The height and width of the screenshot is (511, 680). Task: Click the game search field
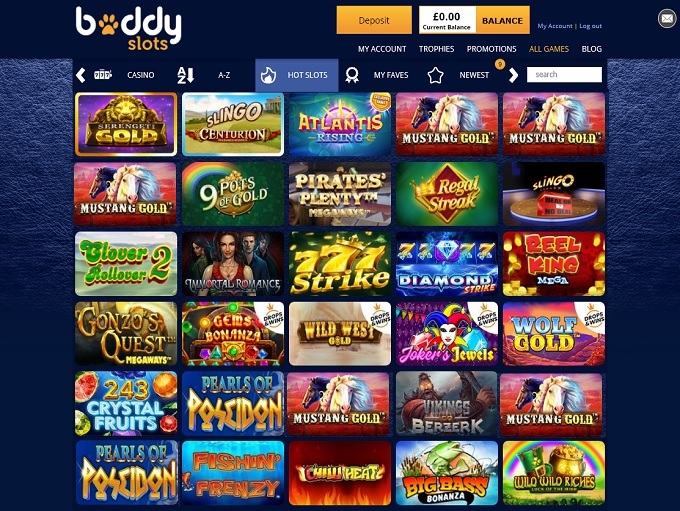tap(564, 74)
